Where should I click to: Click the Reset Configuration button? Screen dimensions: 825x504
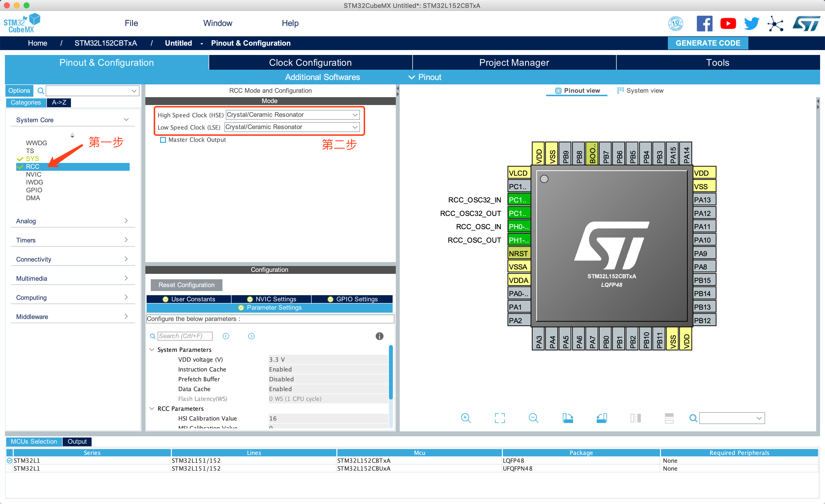coord(186,285)
